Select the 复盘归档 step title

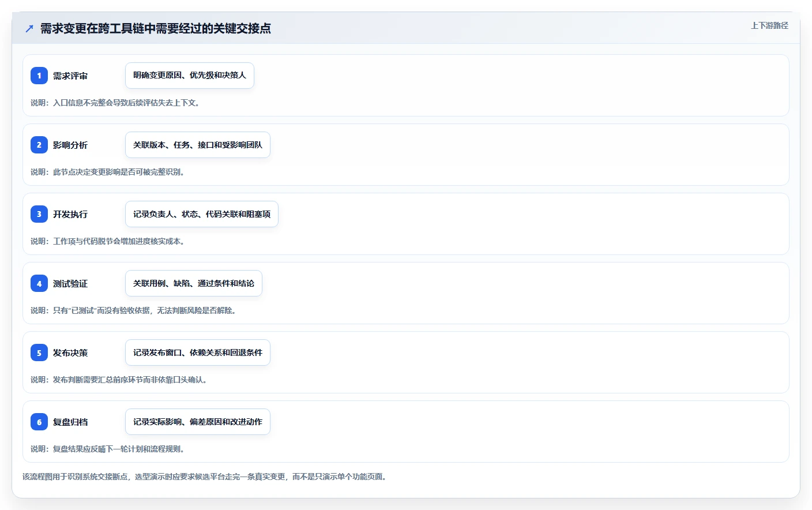tap(70, 422)
